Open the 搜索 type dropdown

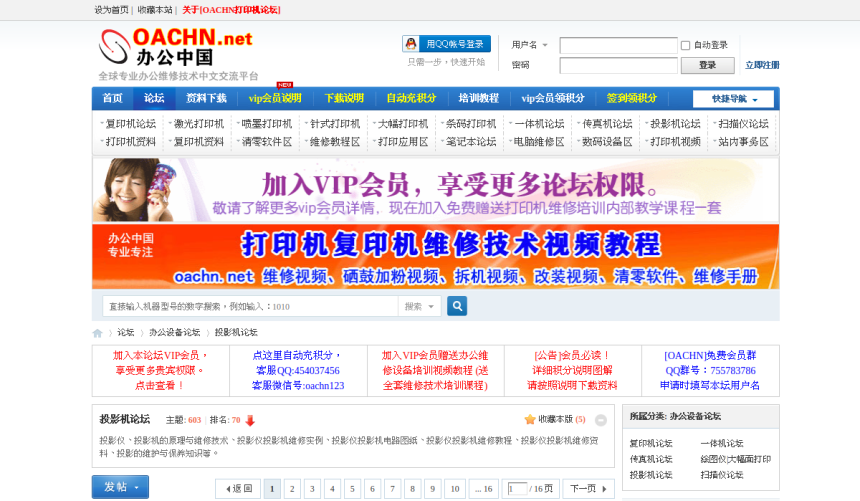point(419,306)
